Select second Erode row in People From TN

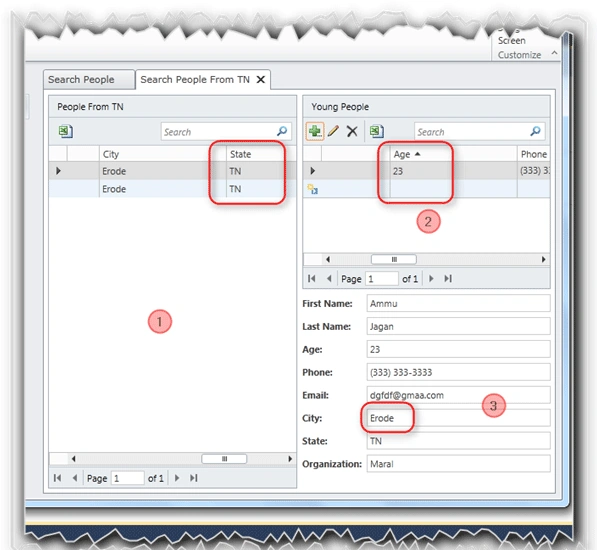(172, 189)
